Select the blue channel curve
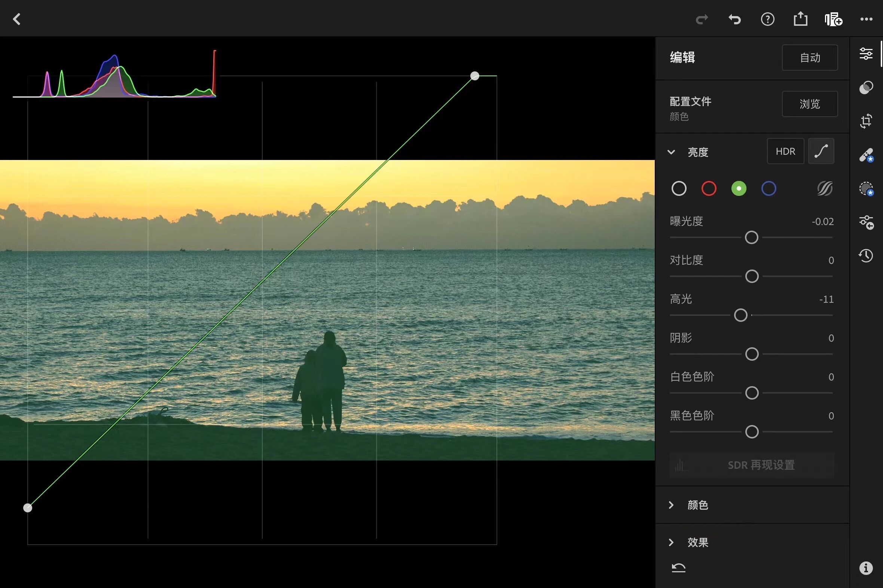Viewport: 883px width, 588px height. [769, 188]
